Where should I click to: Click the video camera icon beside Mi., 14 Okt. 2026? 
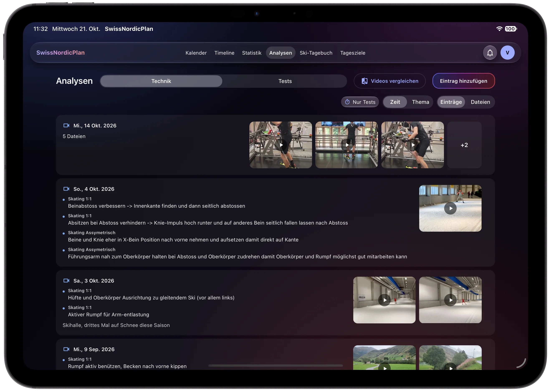point(66,126)
